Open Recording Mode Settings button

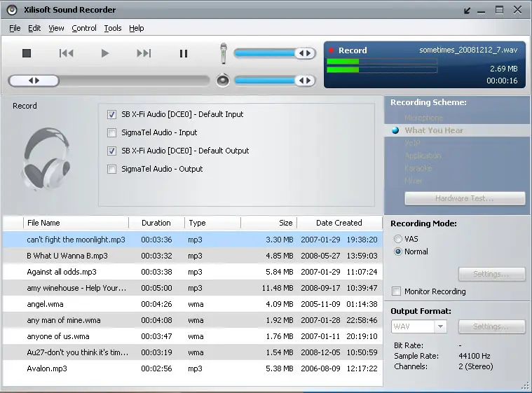pyautogui.click(x=491, y=274)
